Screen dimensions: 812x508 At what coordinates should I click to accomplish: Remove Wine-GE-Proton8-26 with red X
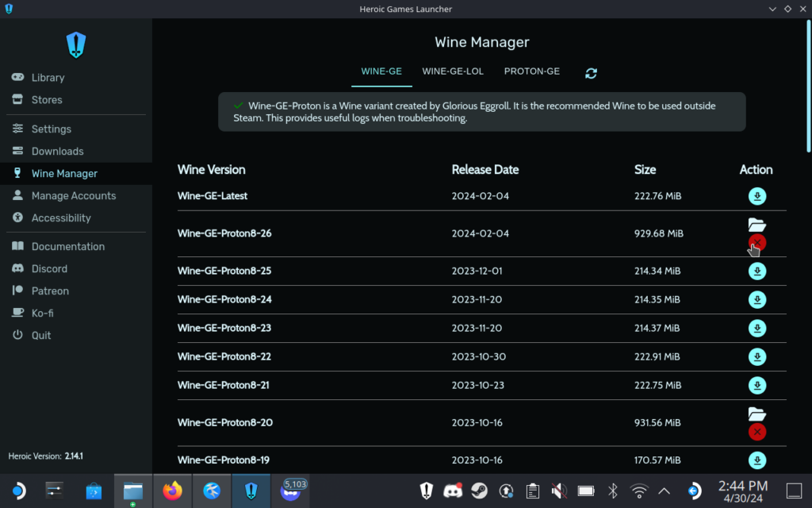point(756,243)
